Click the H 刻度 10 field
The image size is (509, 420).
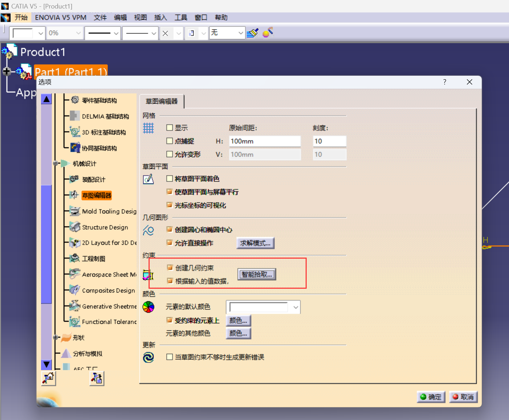pos(329,141)
